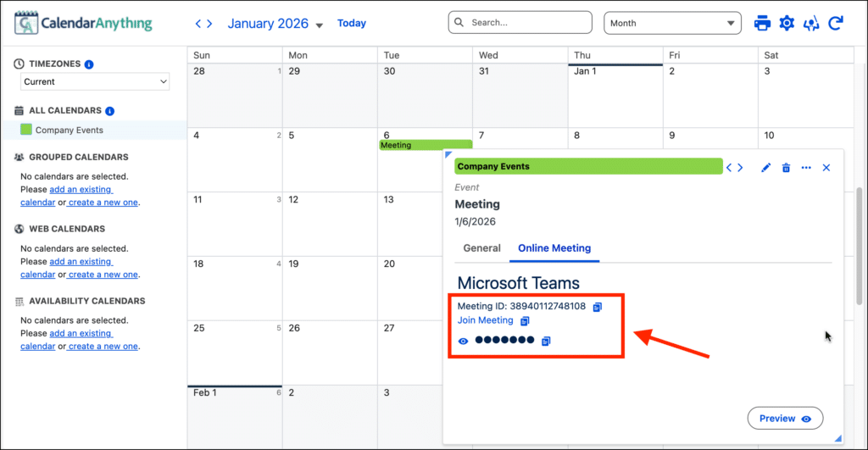Open the January 2026 date picker arrow
Image resolution: width=868 pixels, height=450 pixels.
click(320, 25)
